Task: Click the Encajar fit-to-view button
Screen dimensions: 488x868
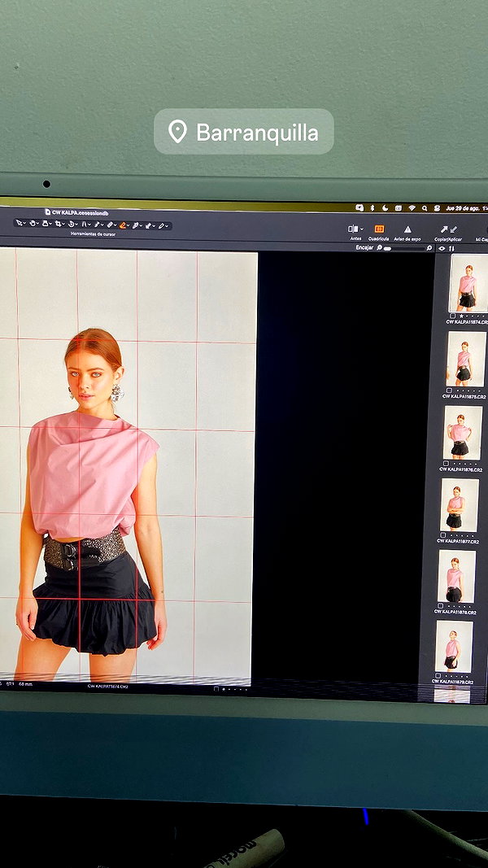Action: tap(364, 247)
